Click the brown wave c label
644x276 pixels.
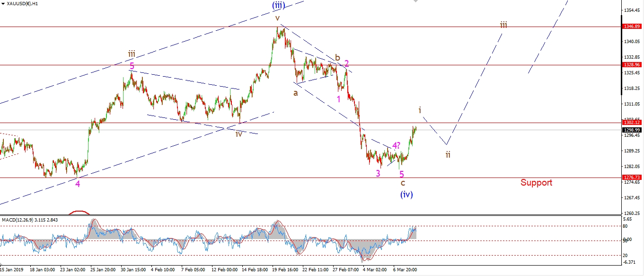pyautogui.click(x=403, y=183)
